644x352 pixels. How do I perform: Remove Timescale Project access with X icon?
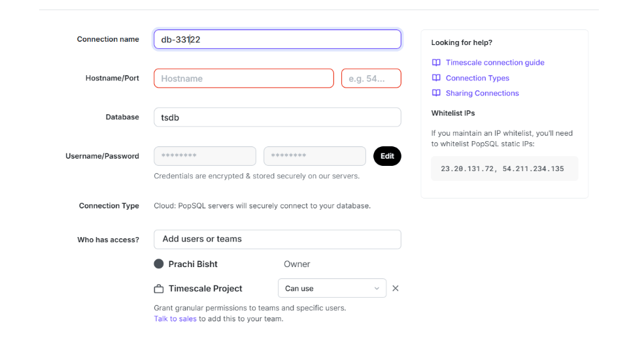coord(396,289)
